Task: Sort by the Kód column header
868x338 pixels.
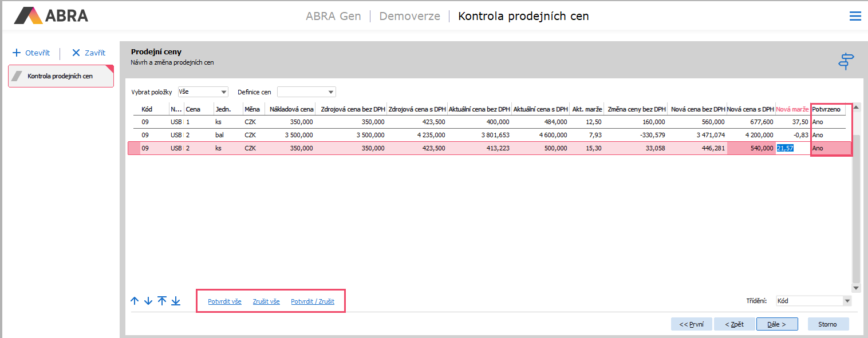Action: point(148,109)
